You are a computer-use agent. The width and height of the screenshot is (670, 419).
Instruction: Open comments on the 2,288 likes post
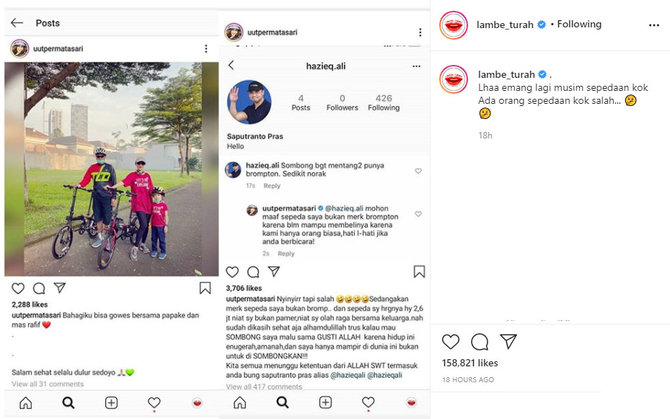pos(39,288)
